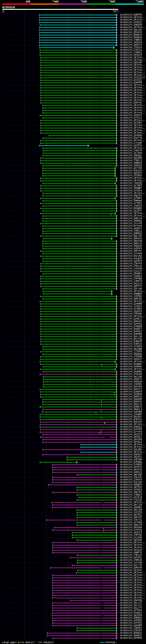Select the UniRef100_C5XU19 label

coord(131,47)
